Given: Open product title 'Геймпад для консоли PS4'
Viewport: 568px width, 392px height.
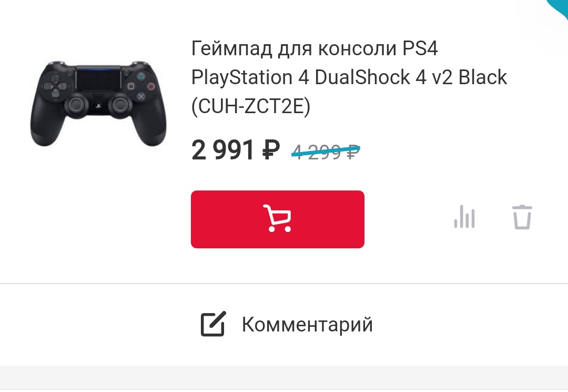Looking at the screenshot, I should pyautogui.click(x=315, y=48).
